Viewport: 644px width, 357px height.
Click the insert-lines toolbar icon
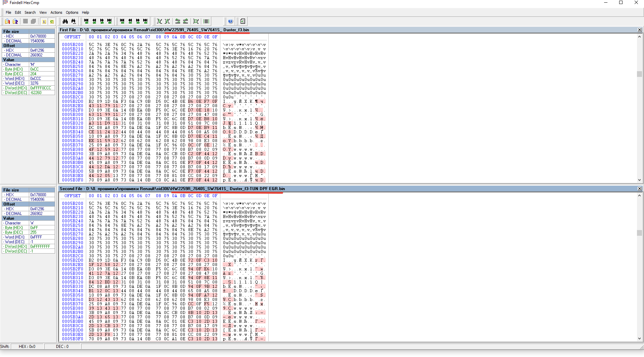point(178,21)
